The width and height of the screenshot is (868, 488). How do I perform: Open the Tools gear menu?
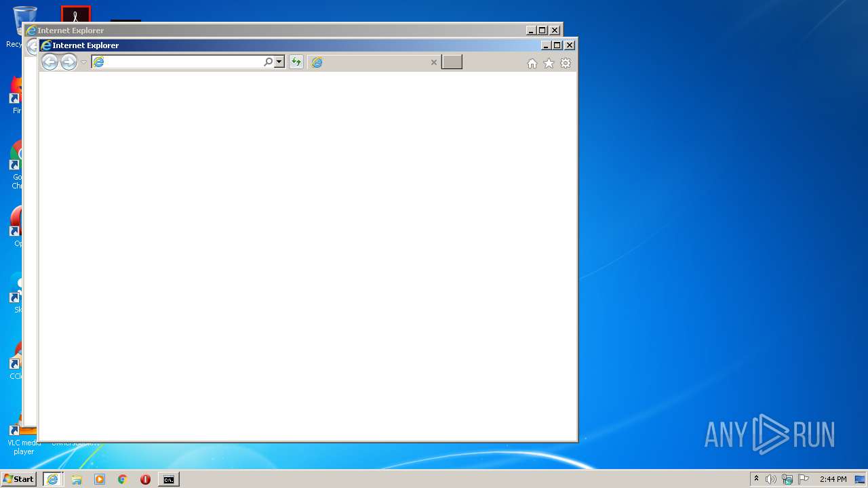tap(566, 63)
